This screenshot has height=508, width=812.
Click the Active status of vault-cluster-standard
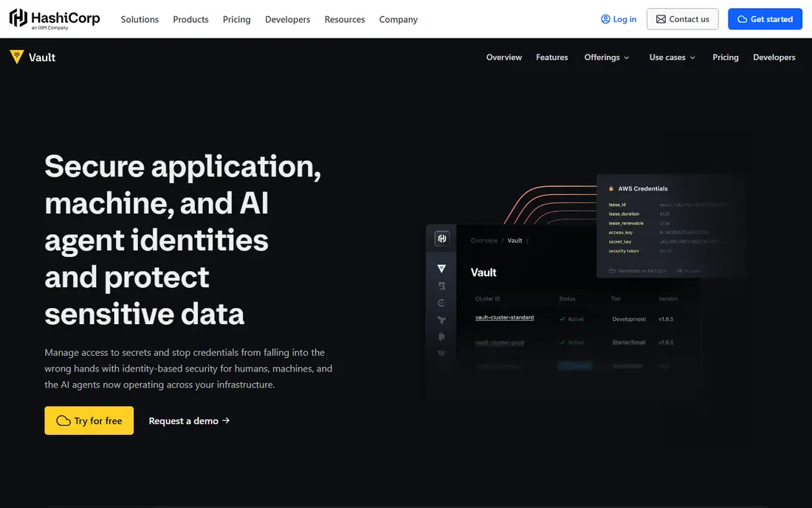click(571, 319)
